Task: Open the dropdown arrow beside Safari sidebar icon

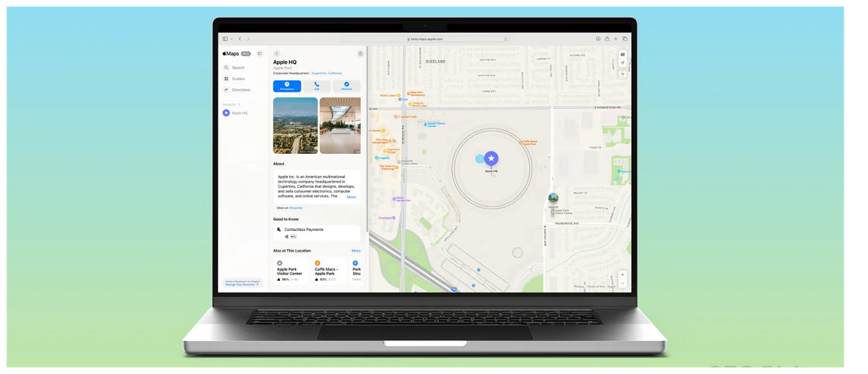Action: [231, 39]
